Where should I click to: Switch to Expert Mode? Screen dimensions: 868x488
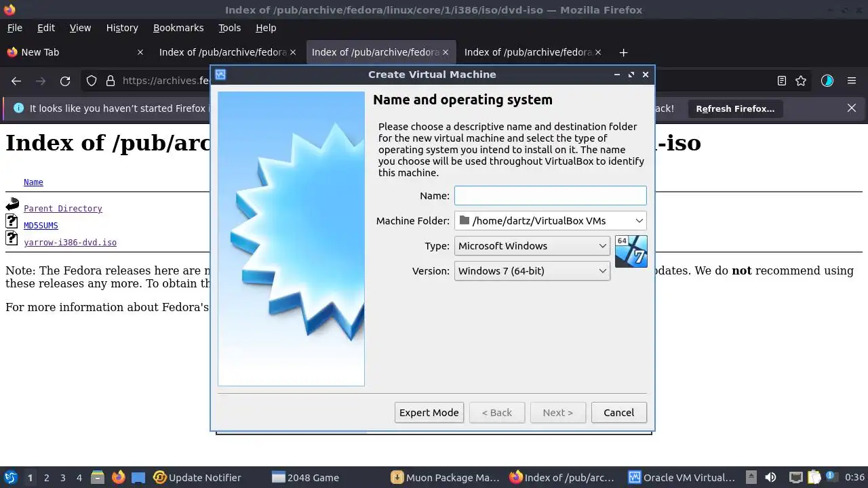429,413
